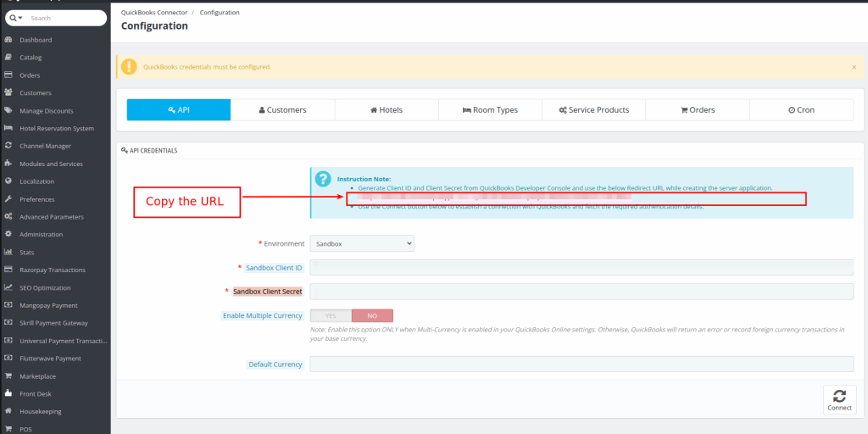This screenshot has width=868, height=434.
Task: Click the 'Default Currency' label
Action: point(275,364)
